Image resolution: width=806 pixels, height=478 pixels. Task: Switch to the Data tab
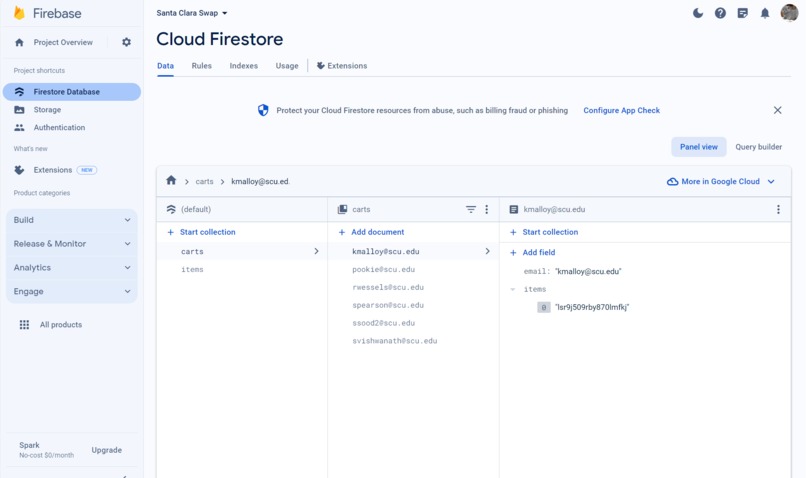[166, 66]
